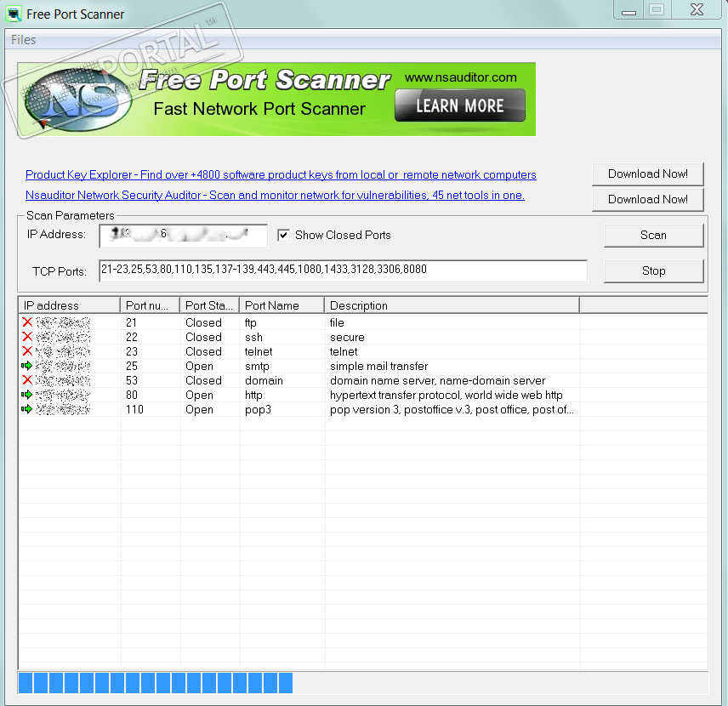
Task: Select the 'ftp' port name cell
Action: coord(251,323)
